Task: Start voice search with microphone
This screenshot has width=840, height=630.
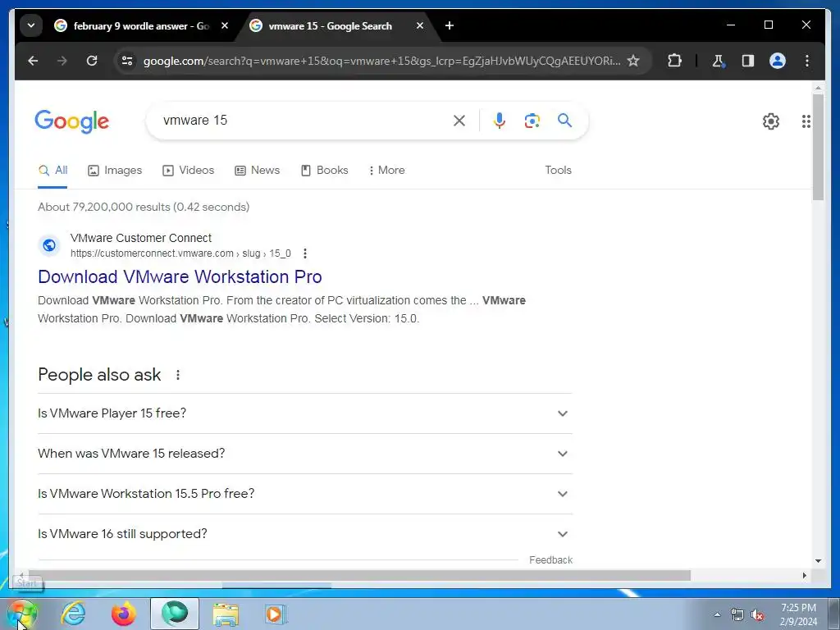Action: 500,121
